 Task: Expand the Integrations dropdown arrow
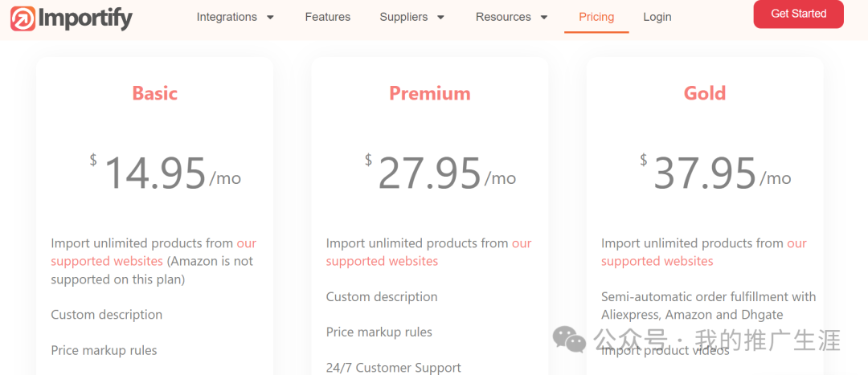coord(270,18)
